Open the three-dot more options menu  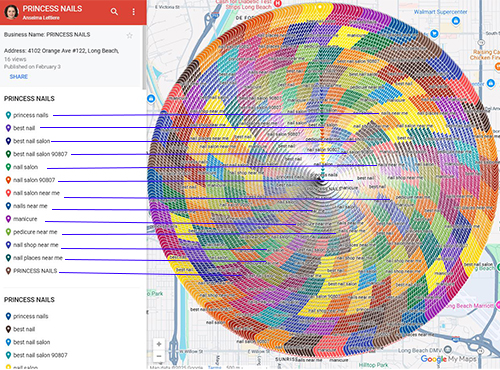click(x=134, y=12)
